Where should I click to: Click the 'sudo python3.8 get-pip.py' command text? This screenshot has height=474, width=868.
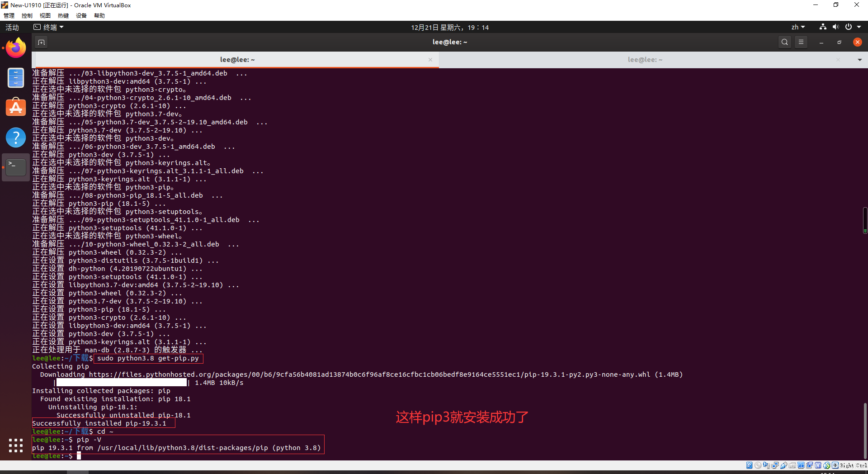[148, 358]
